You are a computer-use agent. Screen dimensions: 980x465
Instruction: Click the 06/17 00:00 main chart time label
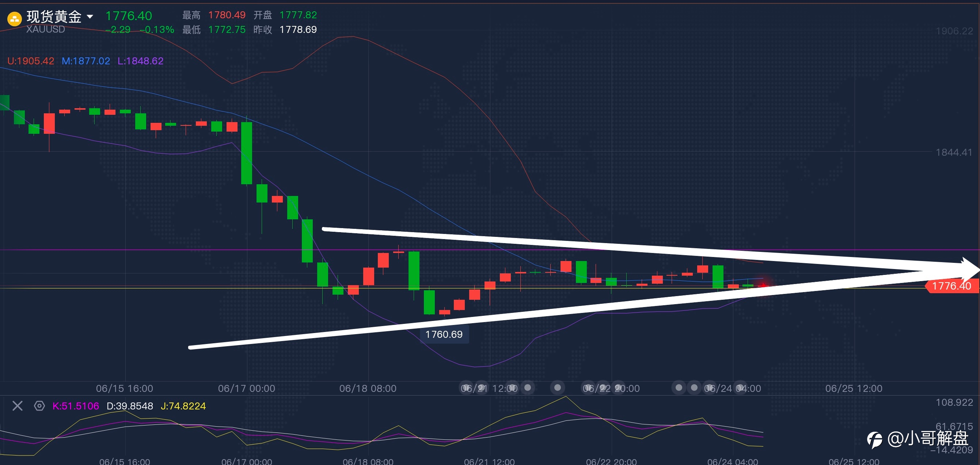[x=247, y=388]
